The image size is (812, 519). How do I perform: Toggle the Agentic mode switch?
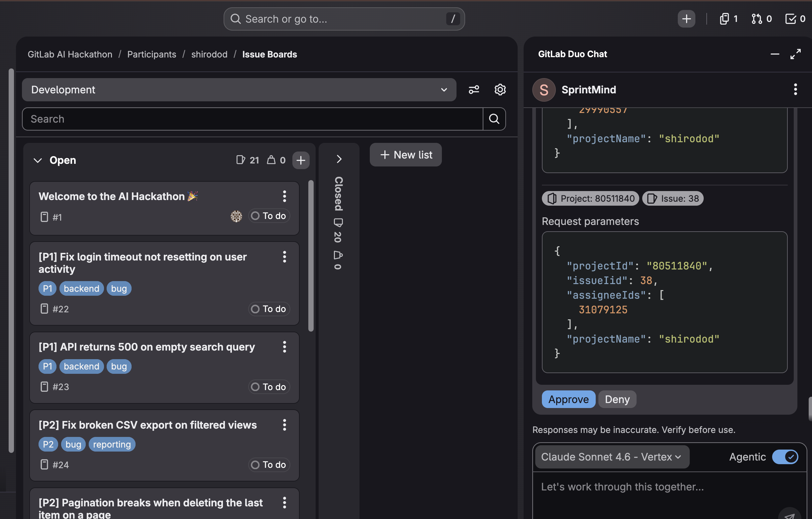785,457
